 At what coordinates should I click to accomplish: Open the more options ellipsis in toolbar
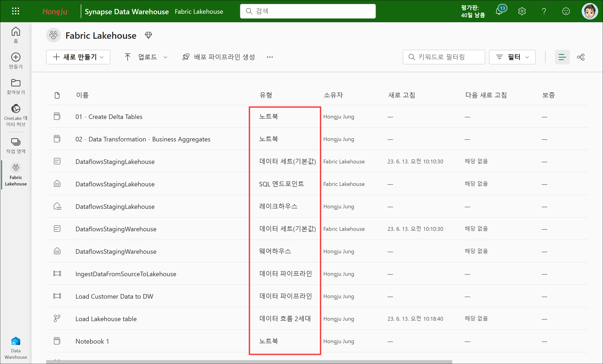click(270, 57)
